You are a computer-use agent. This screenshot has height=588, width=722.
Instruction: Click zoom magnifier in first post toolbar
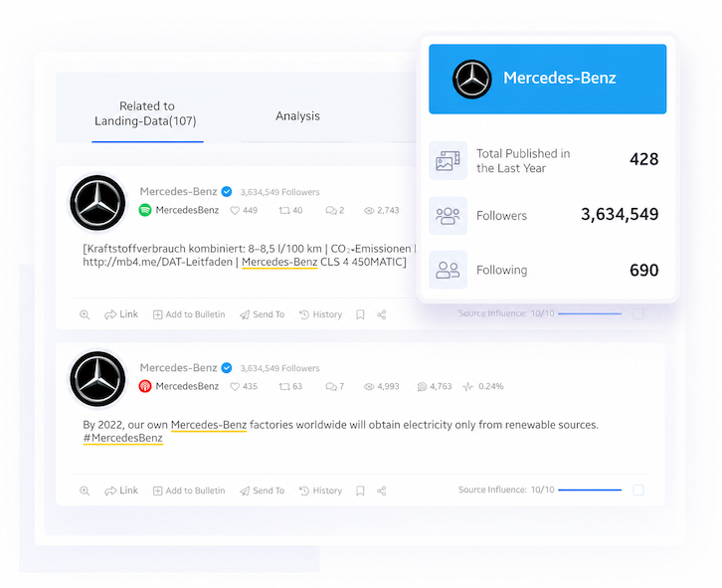85,314
